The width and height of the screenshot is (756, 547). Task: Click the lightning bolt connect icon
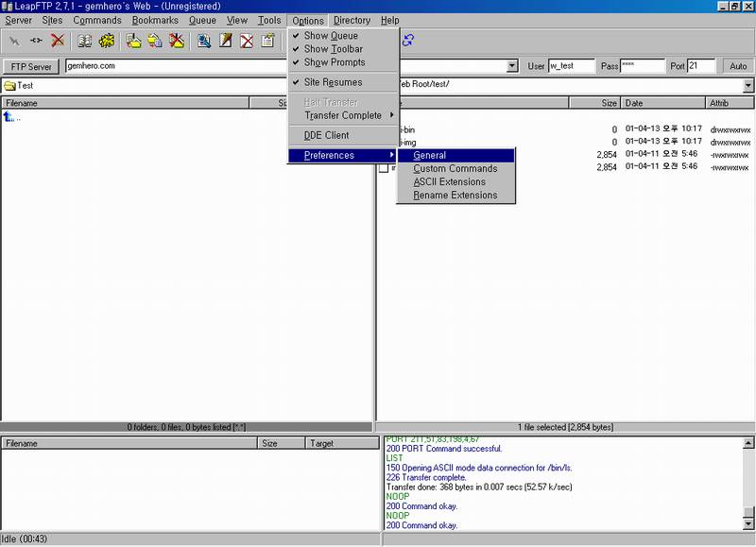pyautogui.click(x=14, y=41)
